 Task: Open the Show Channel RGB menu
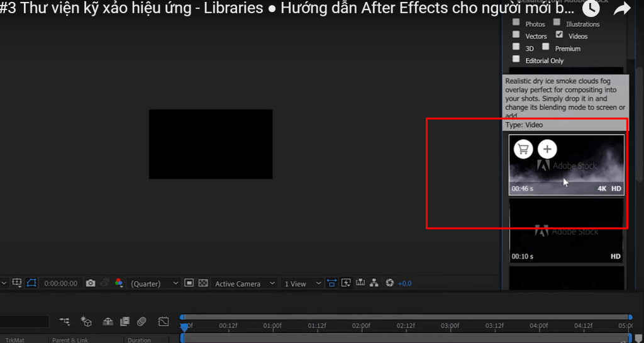(119, 283)
